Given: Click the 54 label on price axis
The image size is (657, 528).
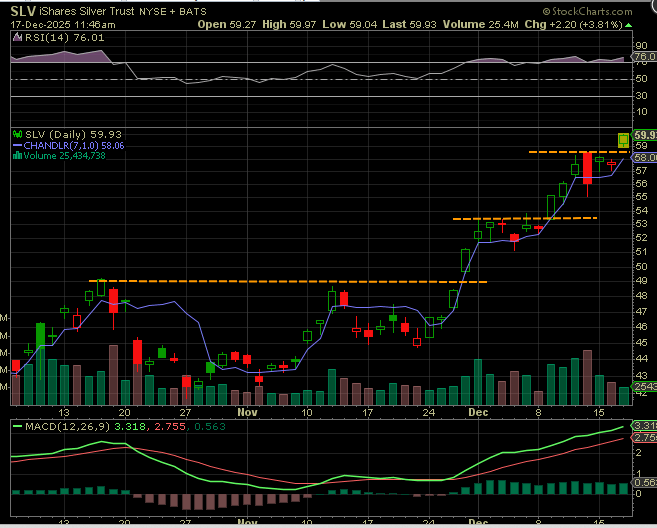Looking at the screenshot, I should pyautogui.click(x=641, y=210).
